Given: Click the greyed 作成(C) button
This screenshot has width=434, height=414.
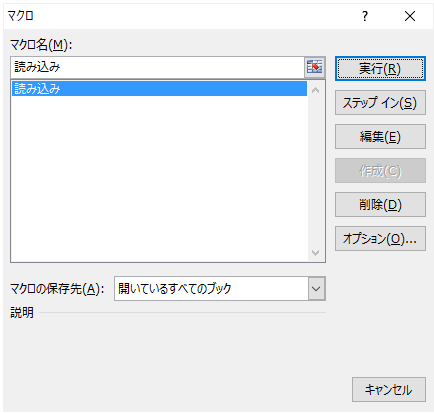Looking at the screenshot, I should point(380,171).
